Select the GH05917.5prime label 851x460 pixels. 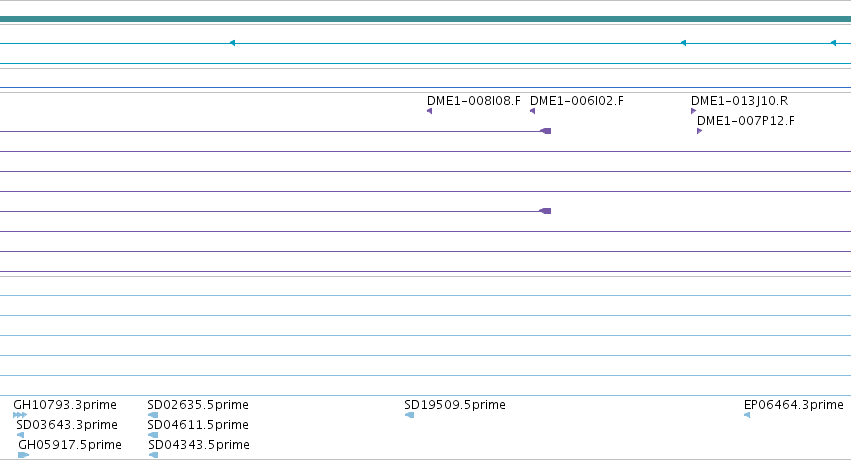pyautogui.click(x=70, y=445)
